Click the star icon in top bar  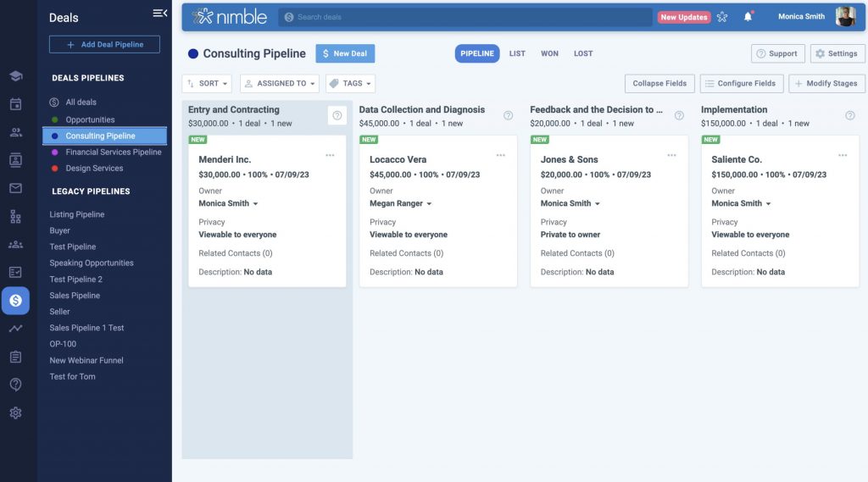(722, 17)
